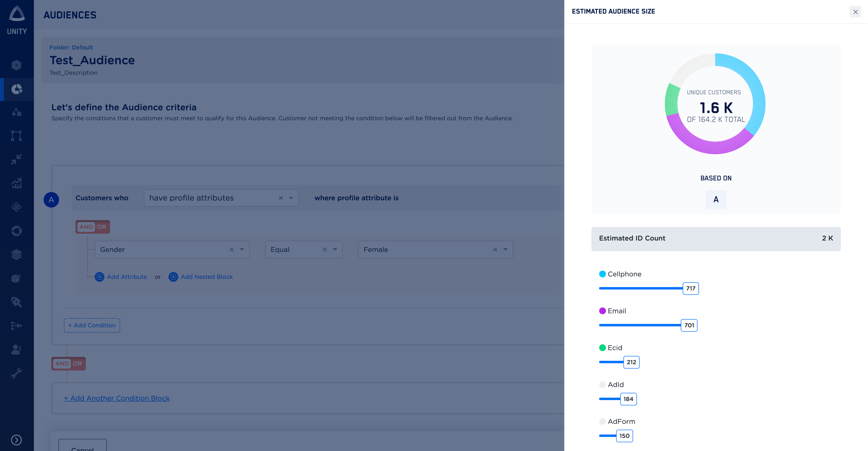
Task: Expand the Equal operator dropdown
Action: click(335, 250)
